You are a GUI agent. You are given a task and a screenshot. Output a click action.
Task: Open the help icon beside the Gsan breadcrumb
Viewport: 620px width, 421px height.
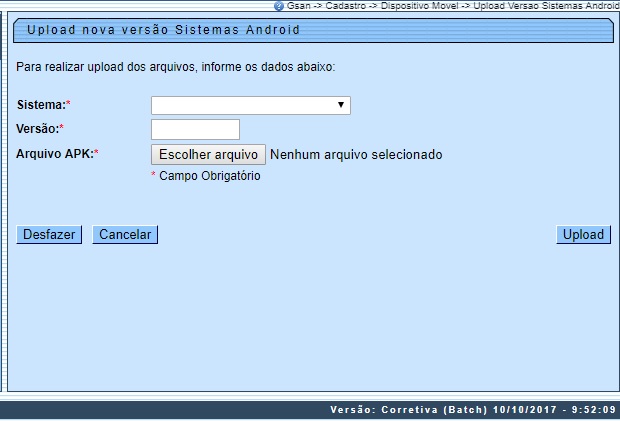point(279,6)
